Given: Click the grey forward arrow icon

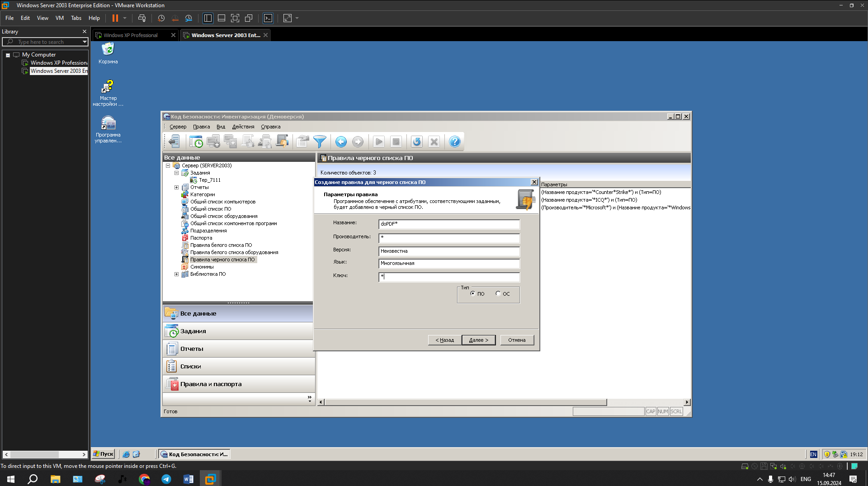Looking at the screenshot, I should (358, 142).
